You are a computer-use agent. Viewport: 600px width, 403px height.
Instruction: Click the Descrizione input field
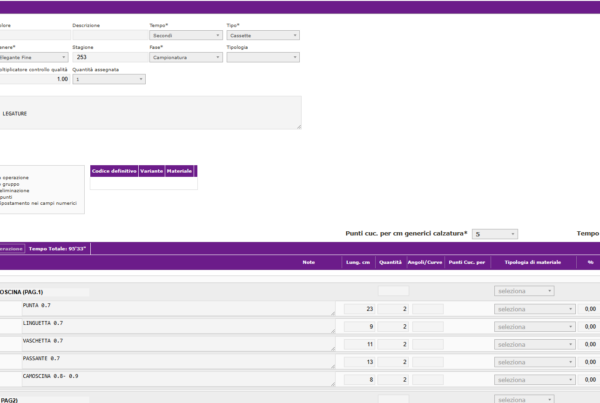click(x=110, y=35)
